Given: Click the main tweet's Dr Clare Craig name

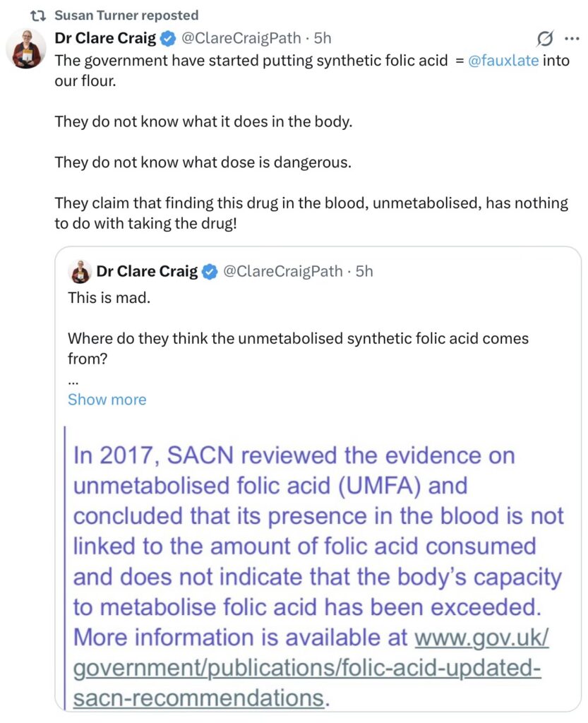Looking at the screenshot, I should pos(105,38).
